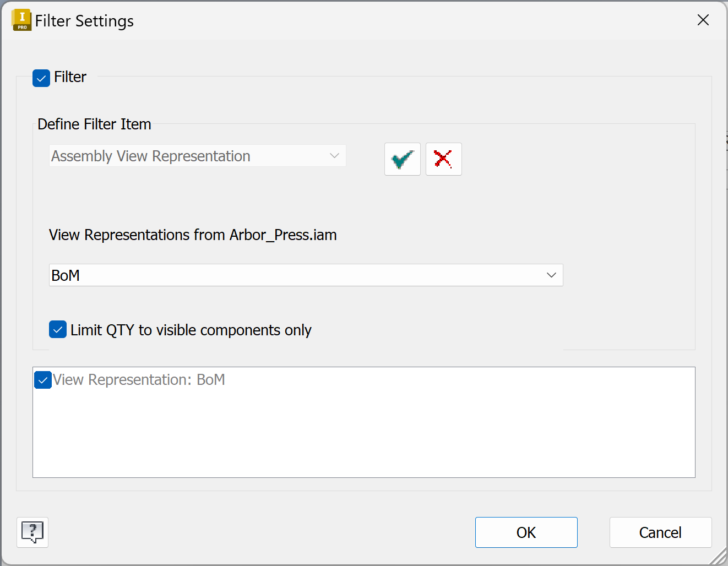Confirm settings with the OK button
The height and width of the screenshot is (566, 728).
pos(526,532)
